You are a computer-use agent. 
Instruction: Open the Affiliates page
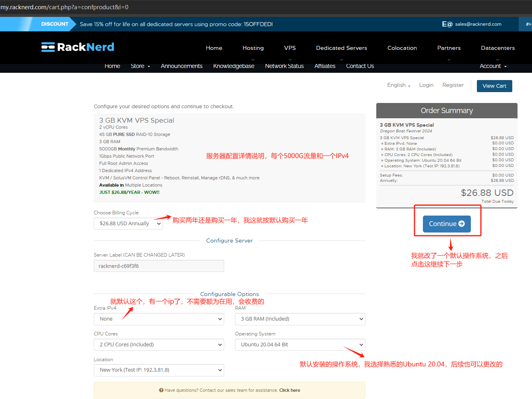coord(325,66)
